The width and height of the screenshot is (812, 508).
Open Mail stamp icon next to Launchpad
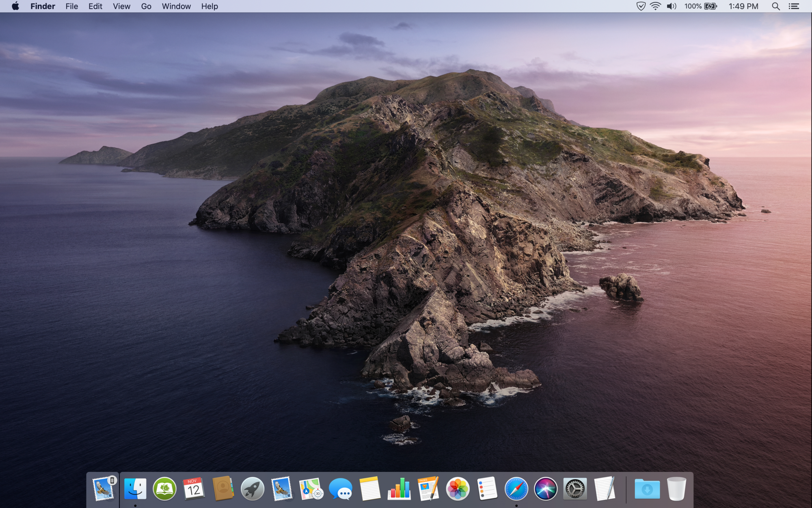282,488
